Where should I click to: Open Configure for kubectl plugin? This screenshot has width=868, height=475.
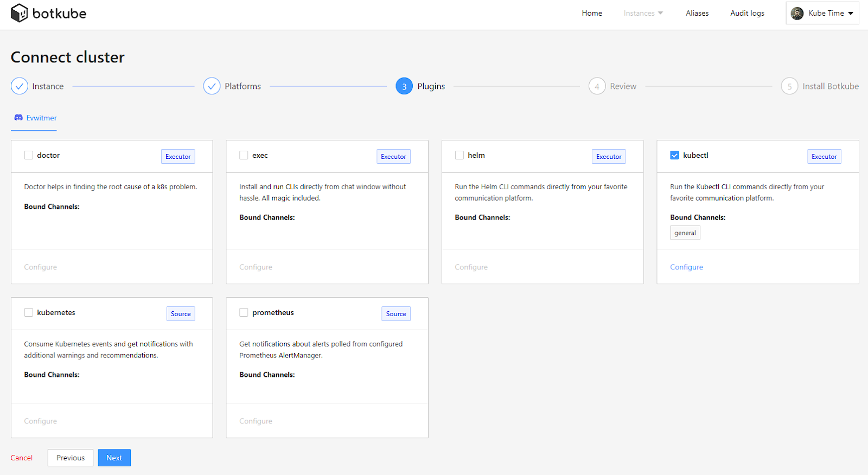[686, 267]
